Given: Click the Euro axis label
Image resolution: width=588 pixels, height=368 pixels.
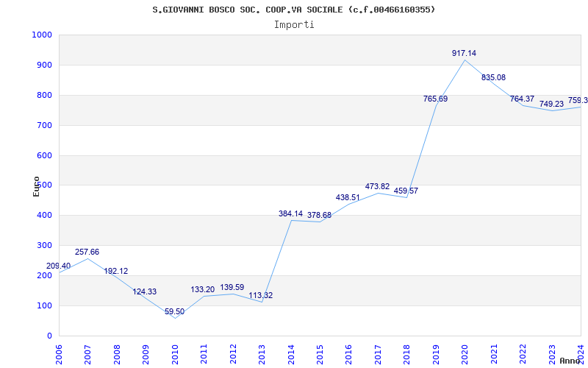Looking at the screenshot, I should click(x=36, y=186).
